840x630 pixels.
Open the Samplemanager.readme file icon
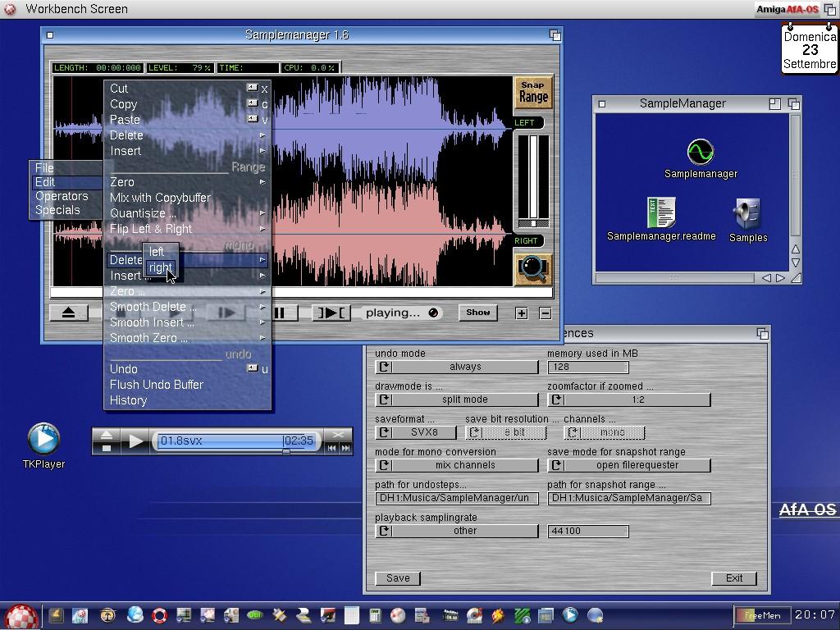click(661, 213)
